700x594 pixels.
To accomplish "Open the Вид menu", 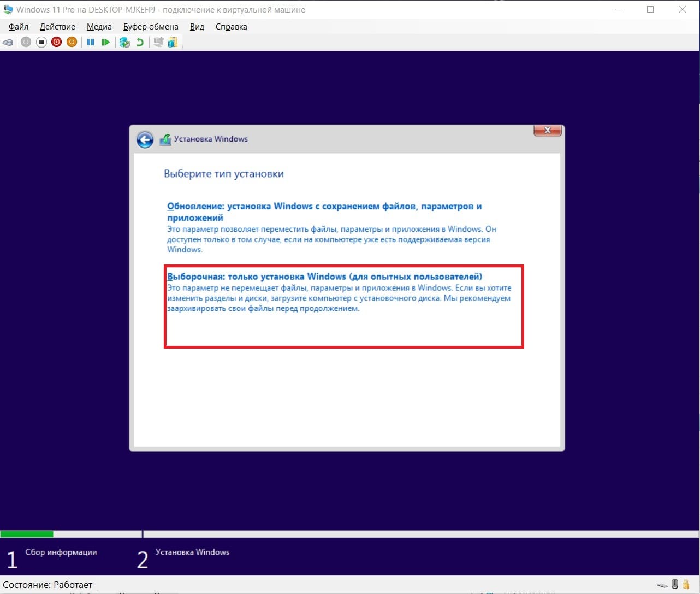I will (197, 26).
